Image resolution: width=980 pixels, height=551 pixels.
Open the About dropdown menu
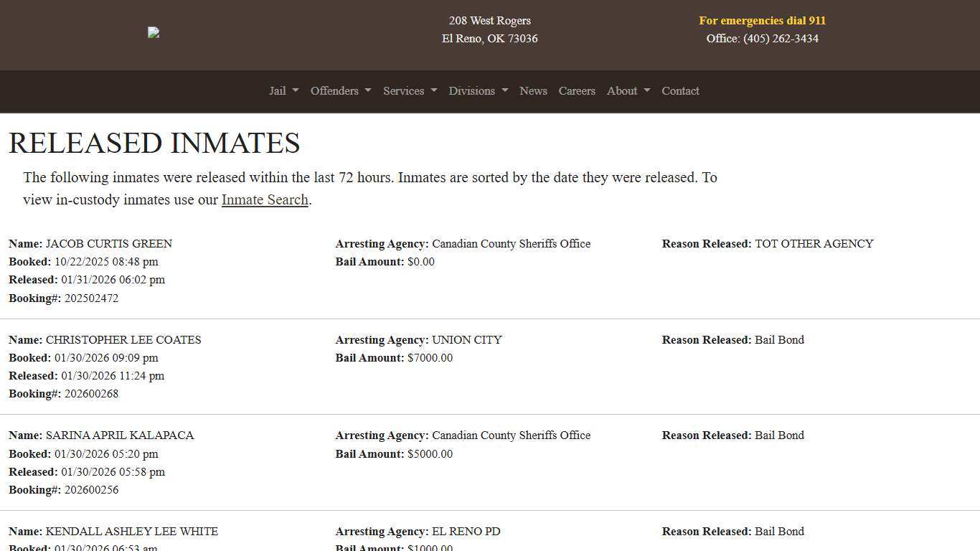click(627, 91)
